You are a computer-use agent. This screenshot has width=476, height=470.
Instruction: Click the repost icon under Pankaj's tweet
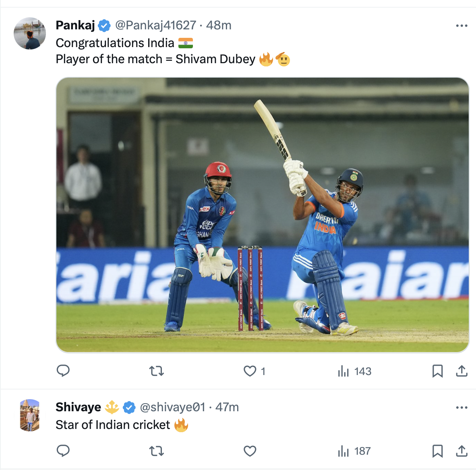point(157,371)
